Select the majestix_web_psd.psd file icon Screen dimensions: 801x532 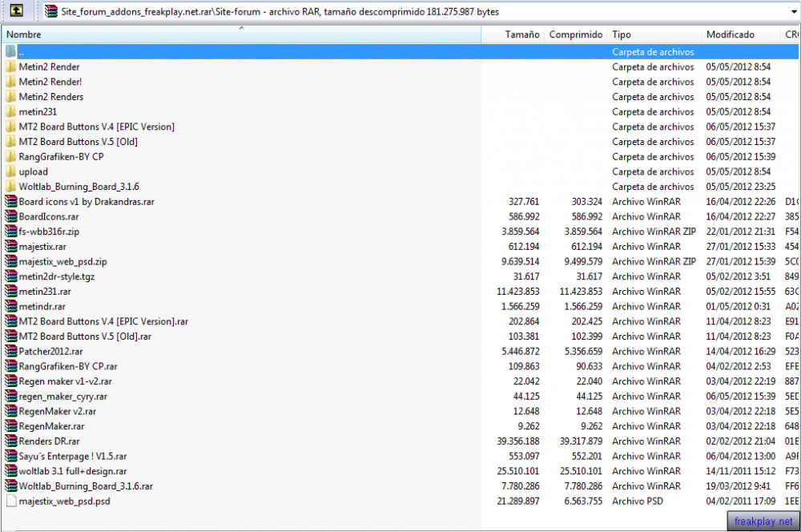pyautogui.click(x=10, y=502)
